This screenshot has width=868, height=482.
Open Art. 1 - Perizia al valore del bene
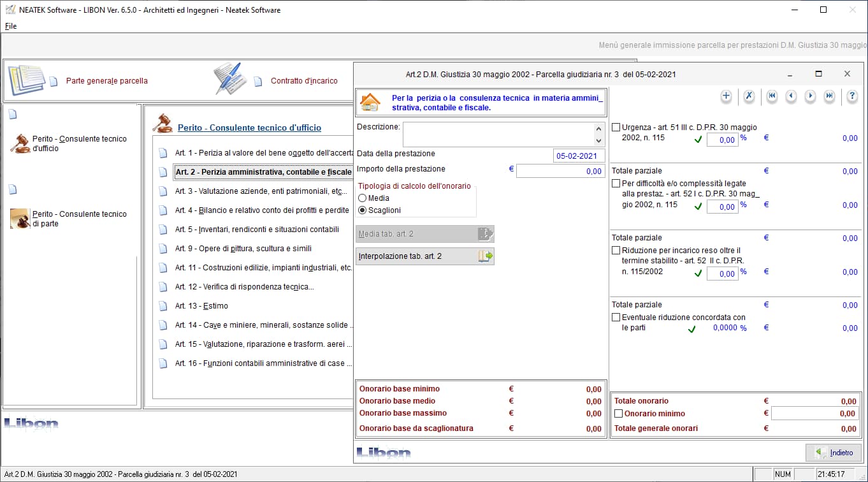[x=263, y=153]
